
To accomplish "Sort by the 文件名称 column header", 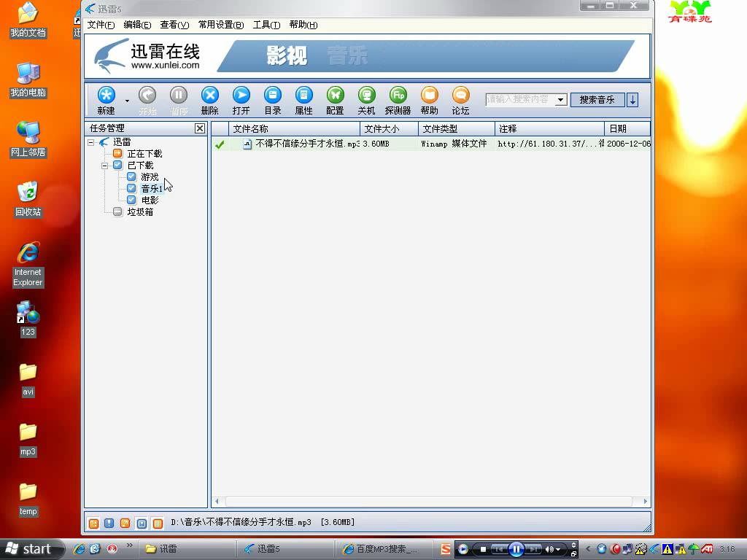I will [x=295, y=128].
